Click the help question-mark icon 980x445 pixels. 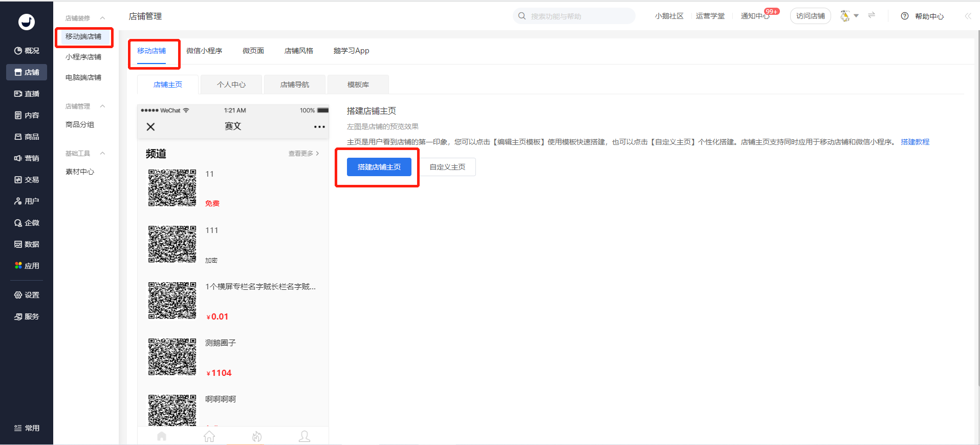[x=905, y=16]
